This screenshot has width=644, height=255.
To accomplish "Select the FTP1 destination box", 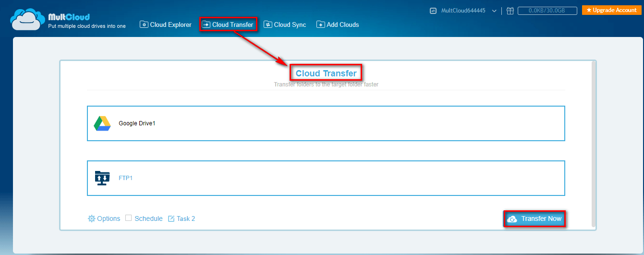I will pyautogui.click(x=326, y=178).
